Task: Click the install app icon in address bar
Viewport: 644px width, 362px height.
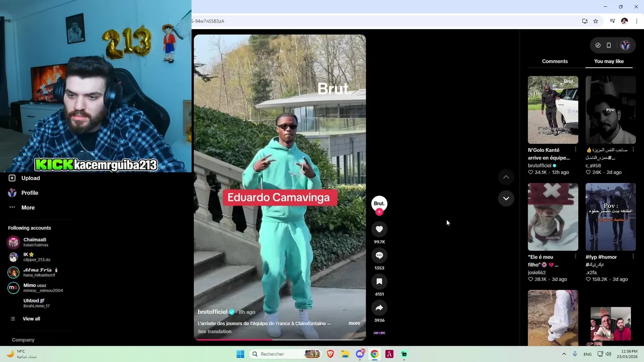Action: point(585,21)
